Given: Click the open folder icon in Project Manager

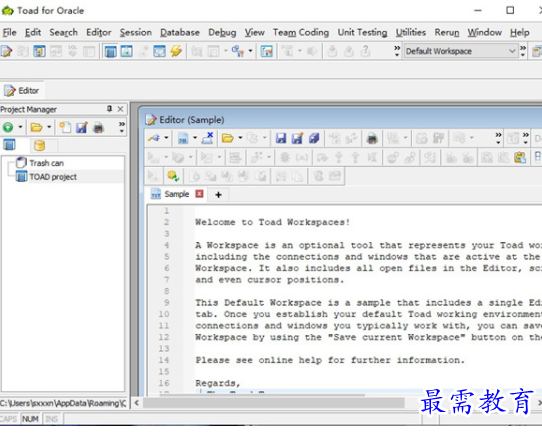Looking at the screenshot, I should 36,128.
